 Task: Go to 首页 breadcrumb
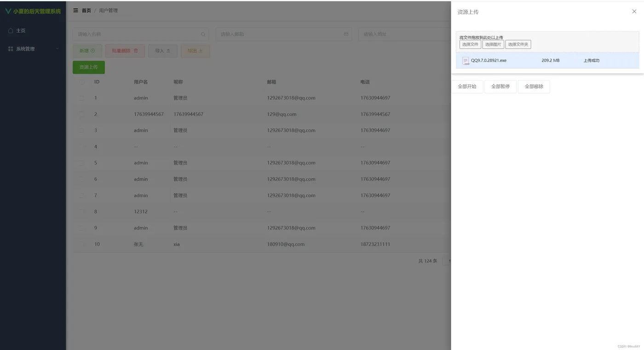coord(86,10)
